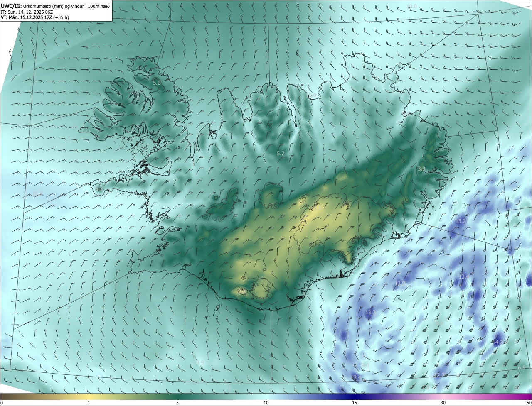The width and height of the screenshot is (532, 406).
Task: Click the 30 tick label on the colorbar
Action: [443, 403]
